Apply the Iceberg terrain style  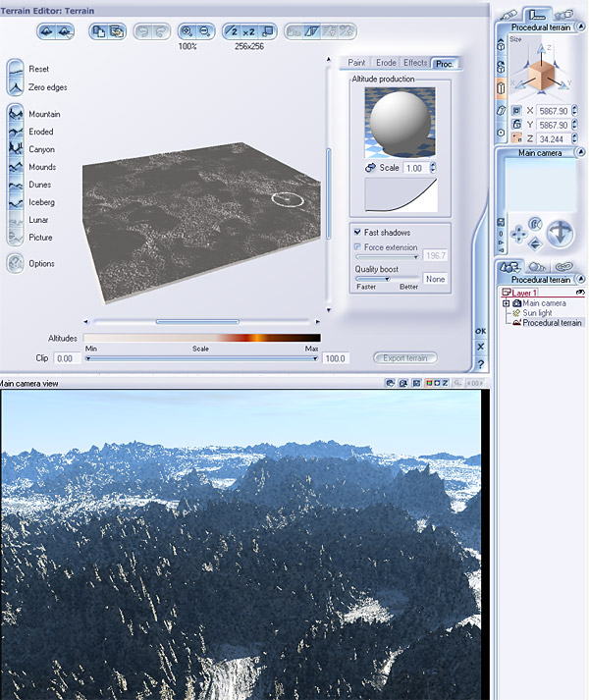pyautogui.click(x=16, y=202)
